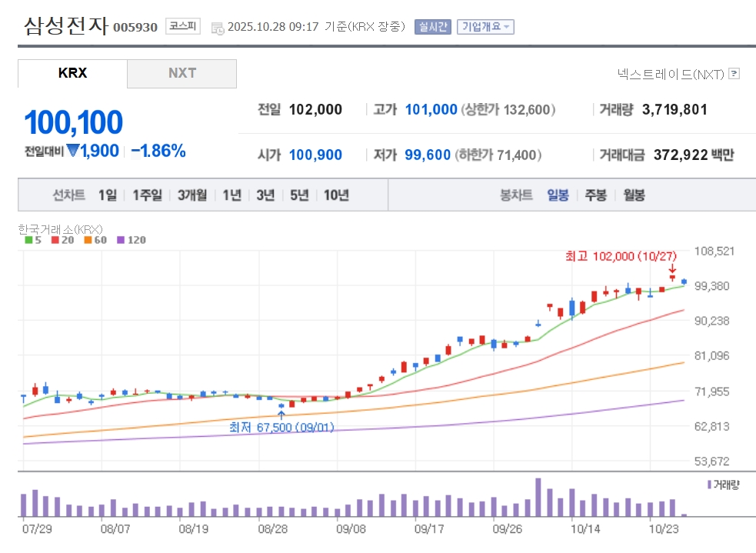Viewport: 756px width, 553px height.
Task: Click the clock icon beside the timestamp
Action: click(218, 28)
